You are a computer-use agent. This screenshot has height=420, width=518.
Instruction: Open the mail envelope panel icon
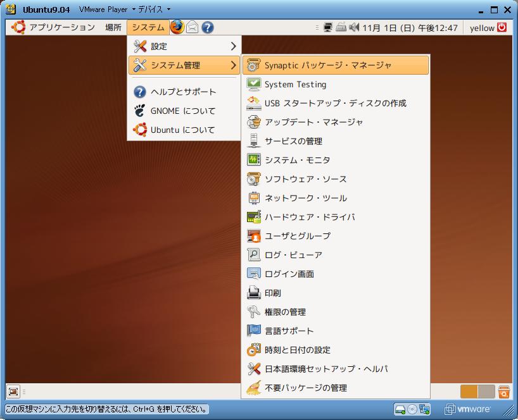[193, 27]
